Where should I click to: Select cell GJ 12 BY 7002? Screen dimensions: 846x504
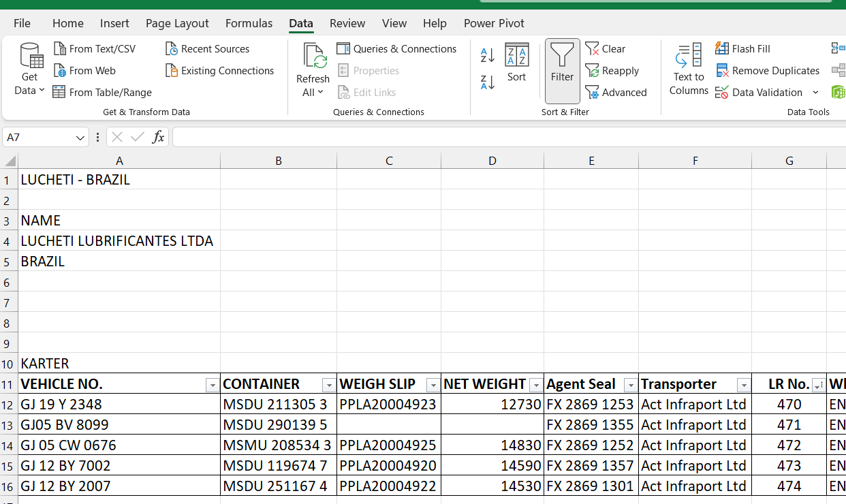click(119, 466)
